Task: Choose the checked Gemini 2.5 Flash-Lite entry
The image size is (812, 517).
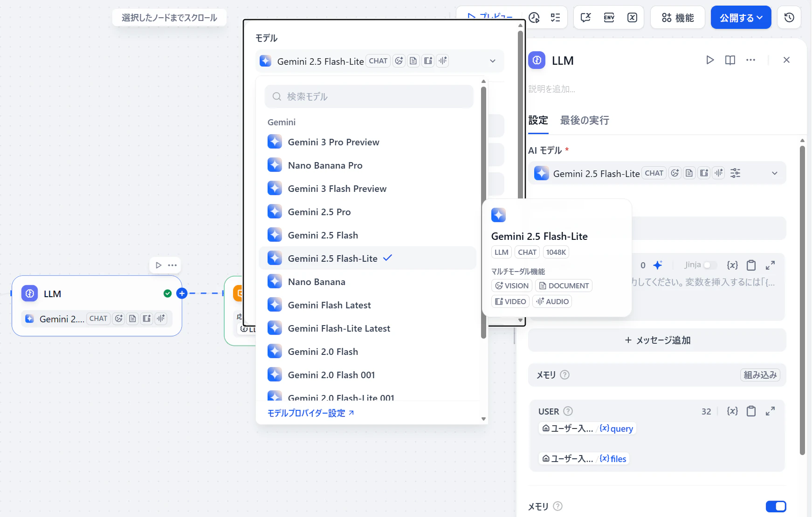Action: [367, 258]
